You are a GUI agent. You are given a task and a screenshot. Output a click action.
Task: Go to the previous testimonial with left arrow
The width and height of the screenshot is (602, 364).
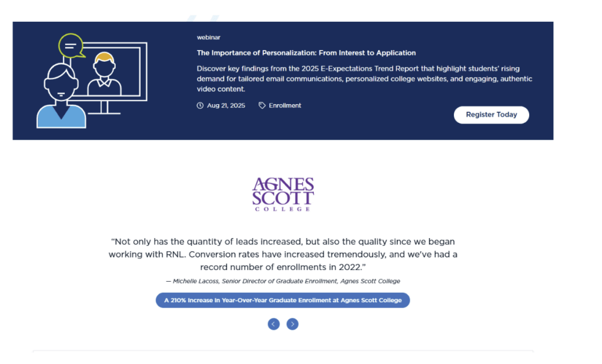(273, 324)
